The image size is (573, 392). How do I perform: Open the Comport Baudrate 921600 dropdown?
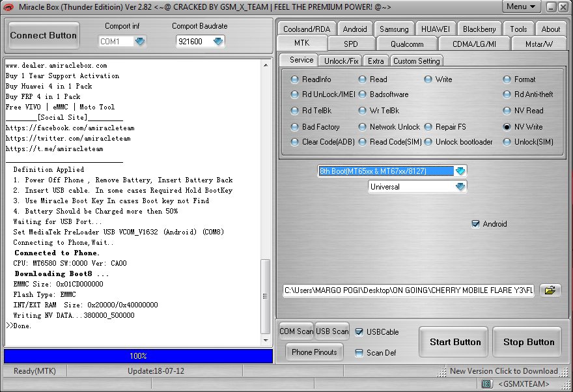(218, 41)
